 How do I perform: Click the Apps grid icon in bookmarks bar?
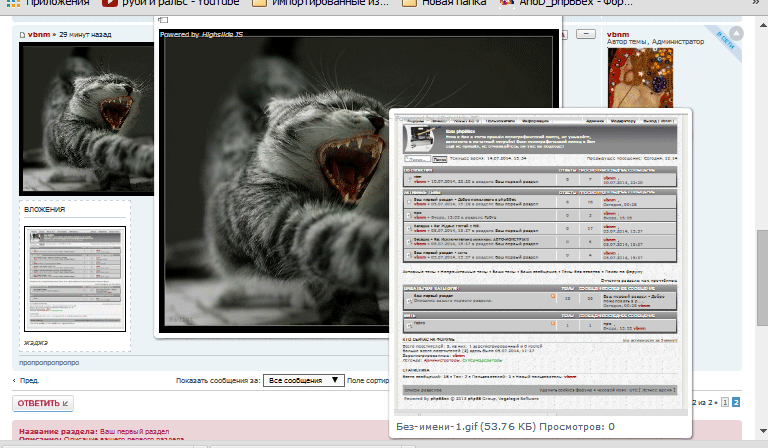[x=12, y=4]
